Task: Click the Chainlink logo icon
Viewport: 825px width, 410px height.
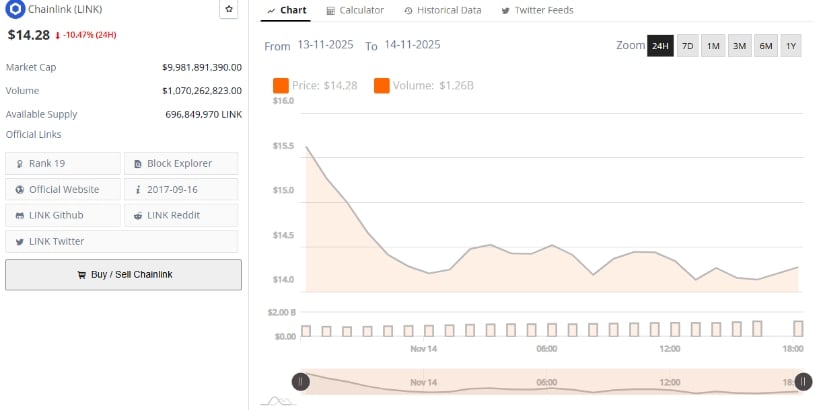Action: point(15,11)
